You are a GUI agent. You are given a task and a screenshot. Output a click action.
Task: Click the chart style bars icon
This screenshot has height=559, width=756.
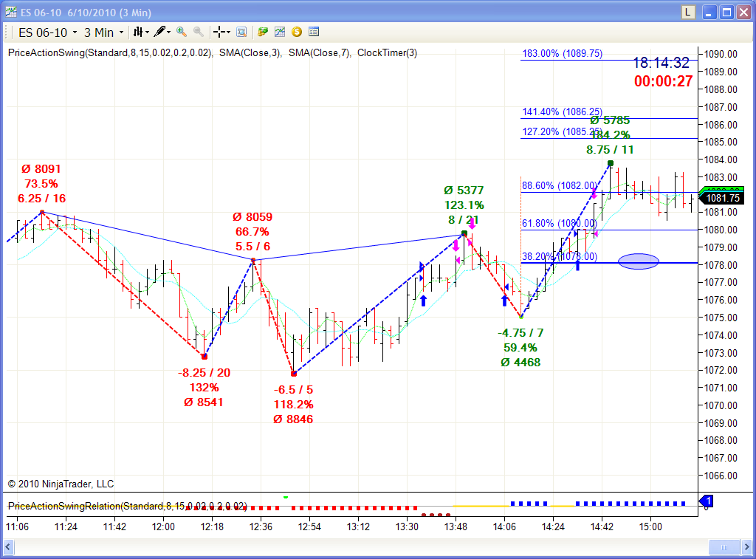[x=138, y=32]
